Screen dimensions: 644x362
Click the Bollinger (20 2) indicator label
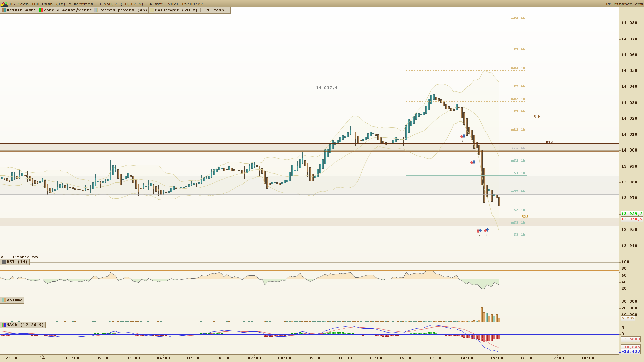(x=176, y=10)
